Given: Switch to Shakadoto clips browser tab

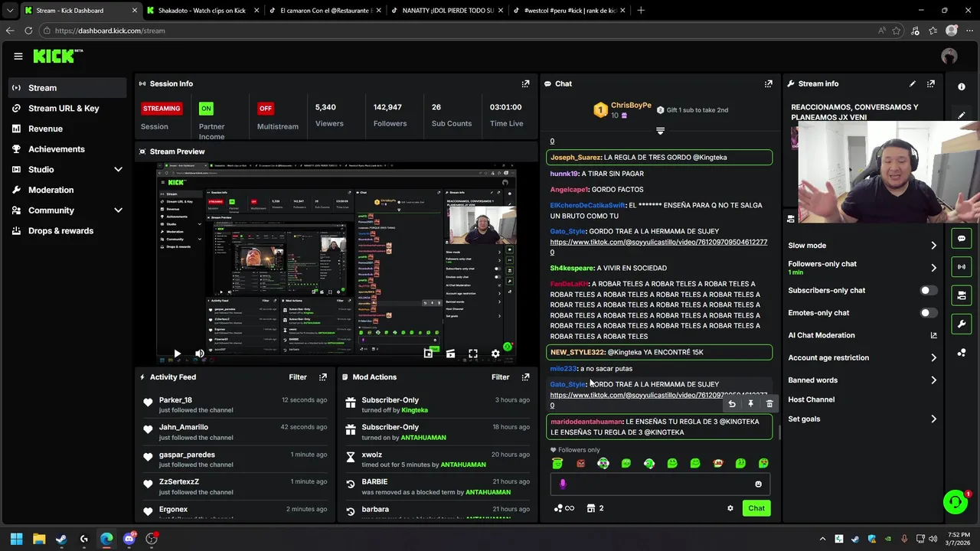Looking at the screenshot, I should pos(201,11).
